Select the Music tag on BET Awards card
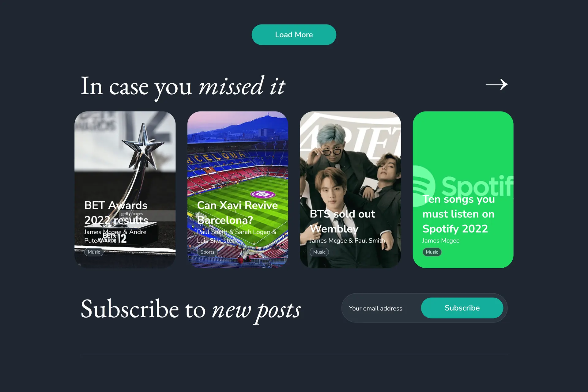Screen dimensions: 588x392 pyautogui.click(x=94, y=252)
